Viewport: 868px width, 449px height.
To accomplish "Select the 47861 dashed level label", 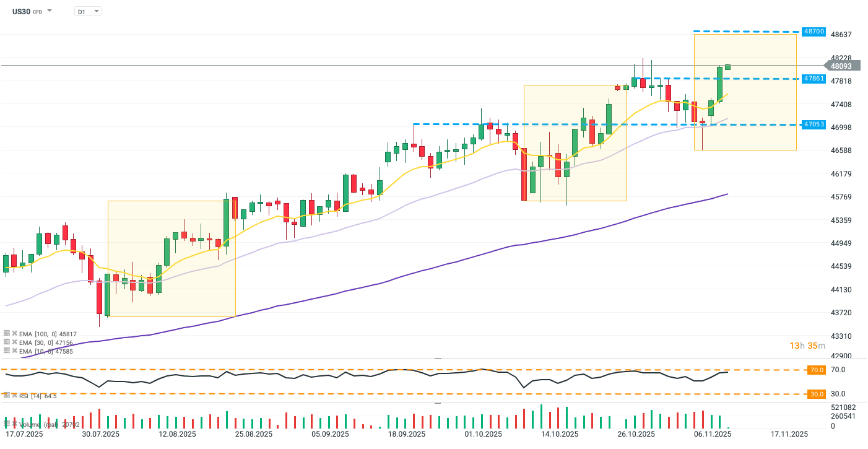I will pyautogui.click(x=812, y=79).
